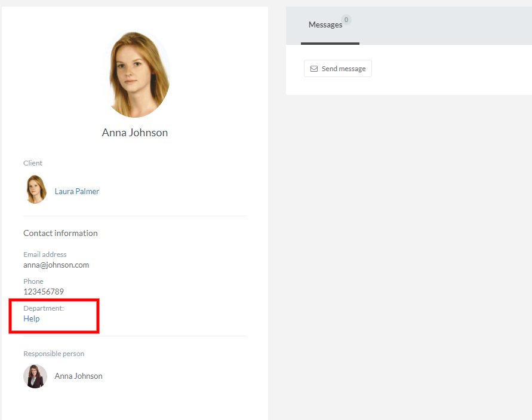This screenshot has height=420, width=532.
Task: Click the Phone field label
Action: [33, 281]
